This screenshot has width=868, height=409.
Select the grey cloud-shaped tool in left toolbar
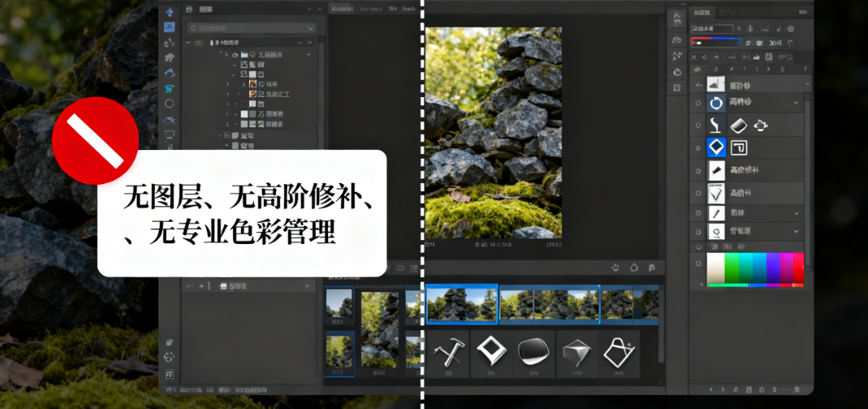point(169,58)
